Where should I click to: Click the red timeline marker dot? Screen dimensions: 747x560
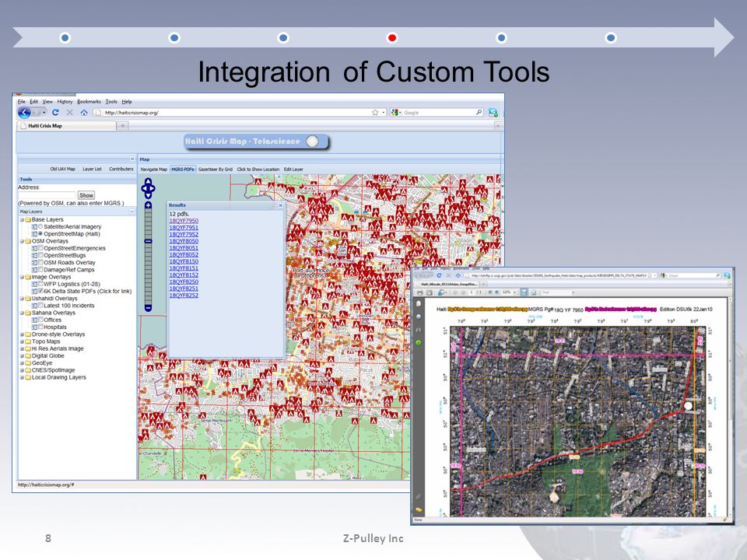392,37
